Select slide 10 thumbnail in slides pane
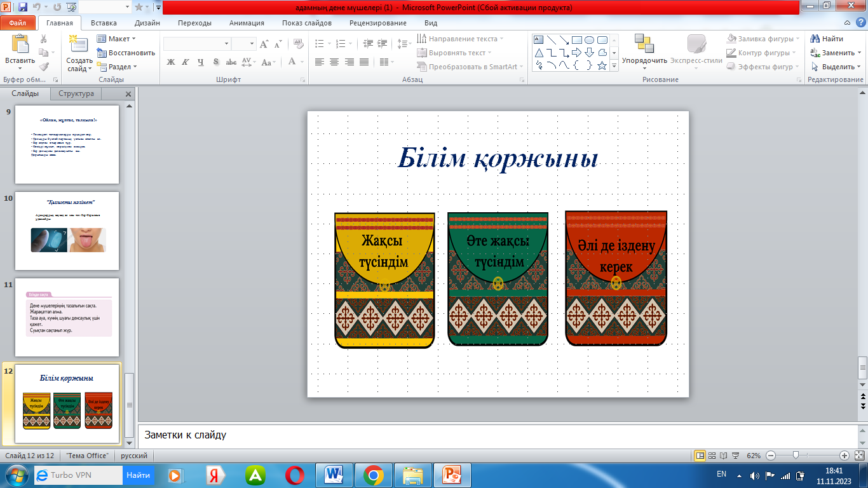Viewport: 868px width, 488px height. coord(67,231)
